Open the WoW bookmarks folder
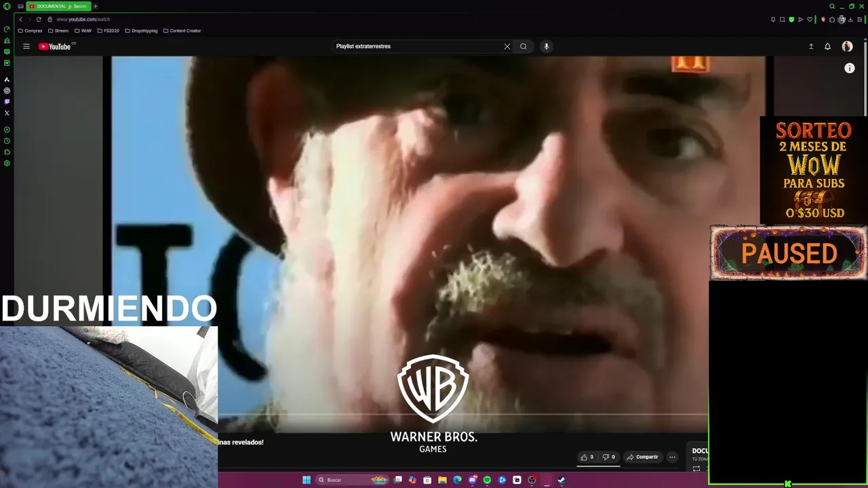868x488 pixels. tap(83, 30)
